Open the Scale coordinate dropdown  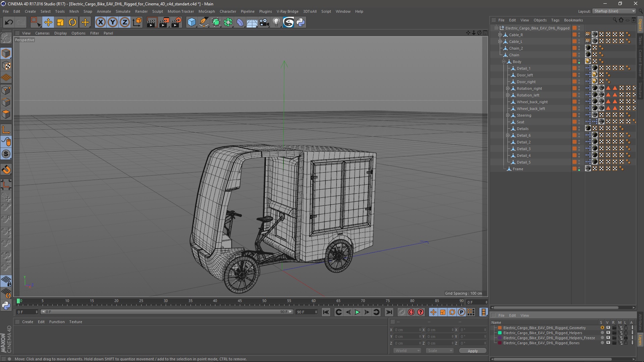[x=440, y=351]
